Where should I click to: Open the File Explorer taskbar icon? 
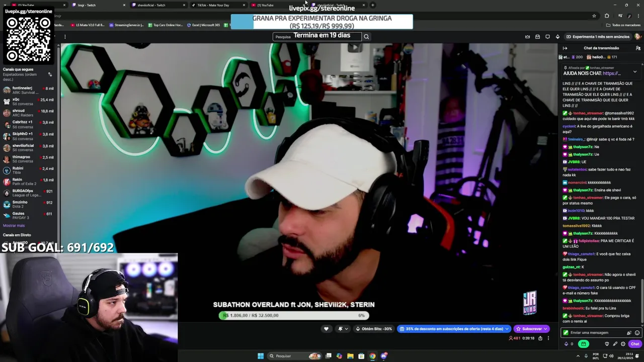point(350,356)
